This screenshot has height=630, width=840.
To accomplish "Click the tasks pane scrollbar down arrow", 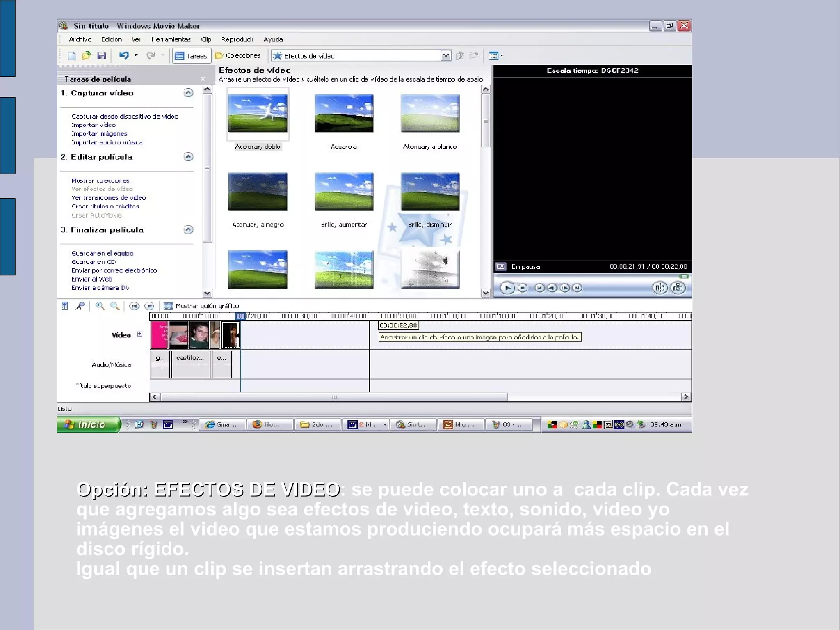I will 207,293.
